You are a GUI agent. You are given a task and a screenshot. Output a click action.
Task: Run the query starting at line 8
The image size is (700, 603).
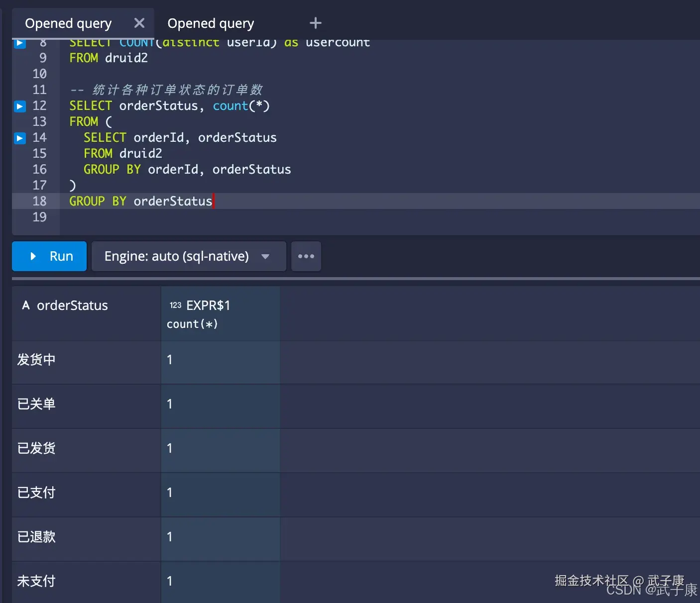pos(20,43)
